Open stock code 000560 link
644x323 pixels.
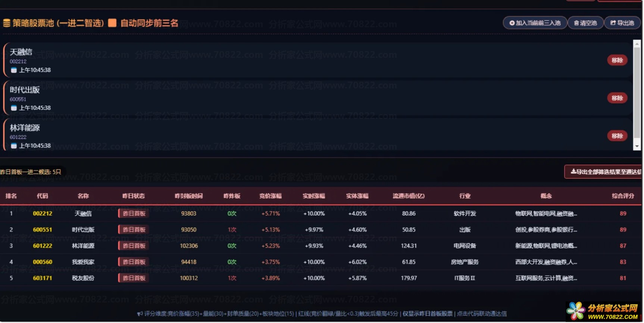(43, 262)
